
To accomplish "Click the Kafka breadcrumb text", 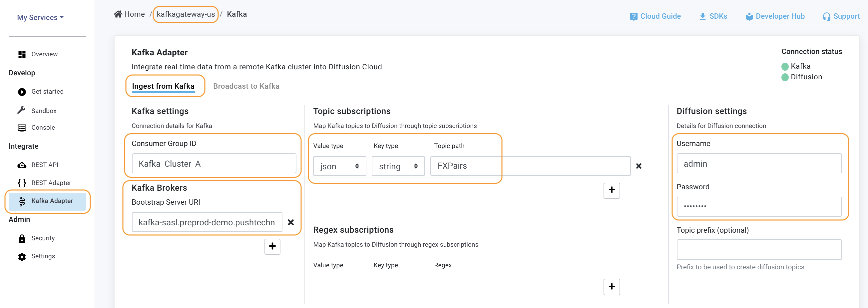I will coord(237,14).
